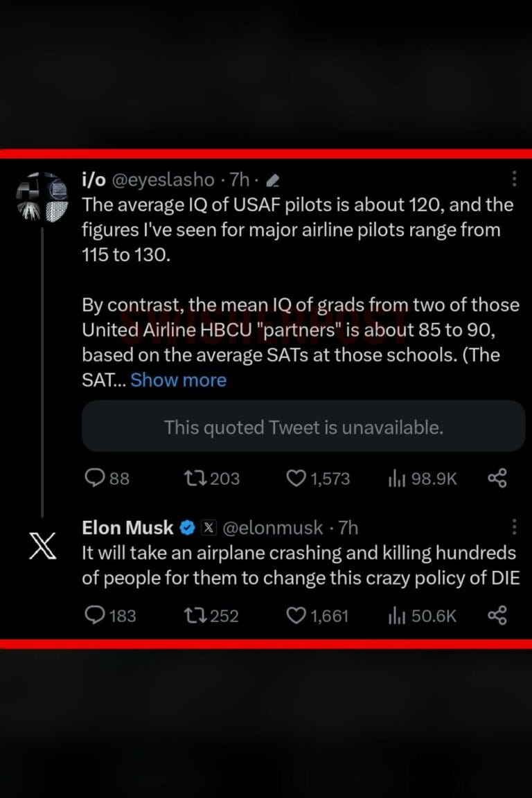Screen dimensions: 532x798
Task: Click the Elon Musk display name
Action: [x=127, y=528]
